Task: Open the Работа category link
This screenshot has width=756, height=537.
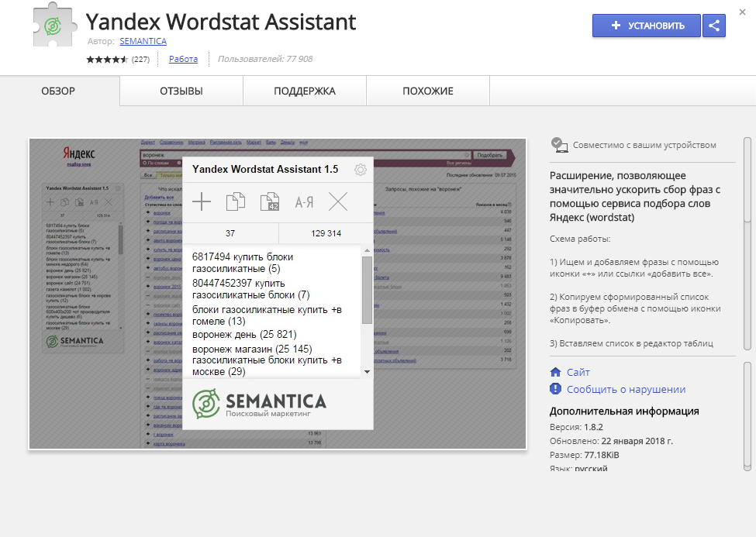Action: pos(183,59)
